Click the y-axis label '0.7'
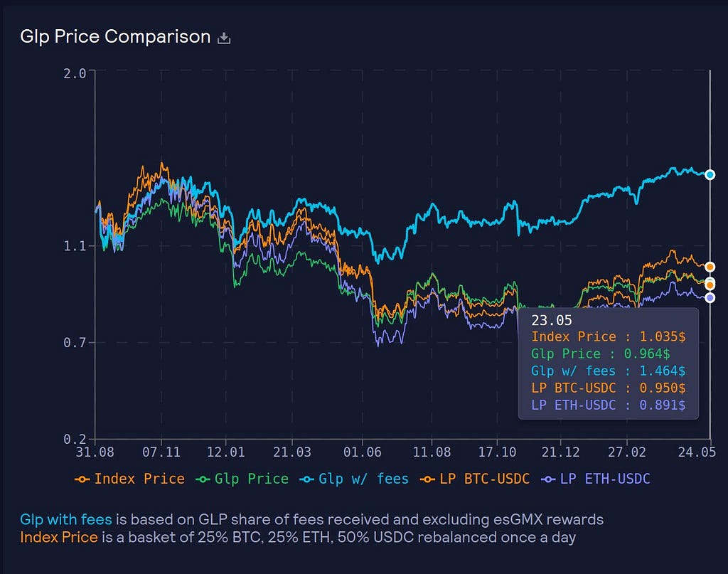Image resolution: width=728 pixels, height=574 pixels. (75, 344)
